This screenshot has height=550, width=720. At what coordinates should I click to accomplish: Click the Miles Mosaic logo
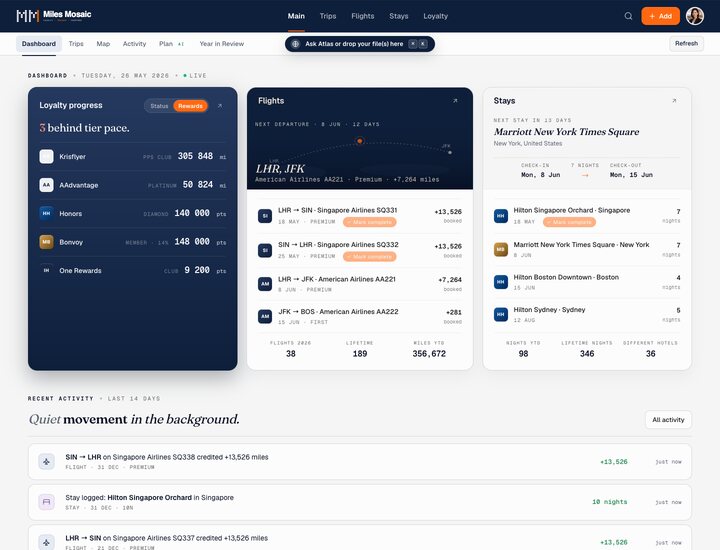[x=54, y=16]
